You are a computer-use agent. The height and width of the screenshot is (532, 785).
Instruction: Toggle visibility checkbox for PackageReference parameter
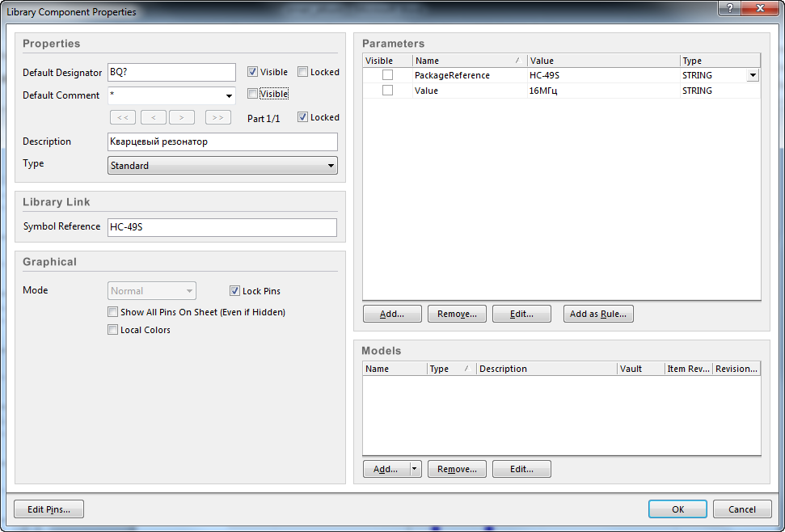(387, 75)
